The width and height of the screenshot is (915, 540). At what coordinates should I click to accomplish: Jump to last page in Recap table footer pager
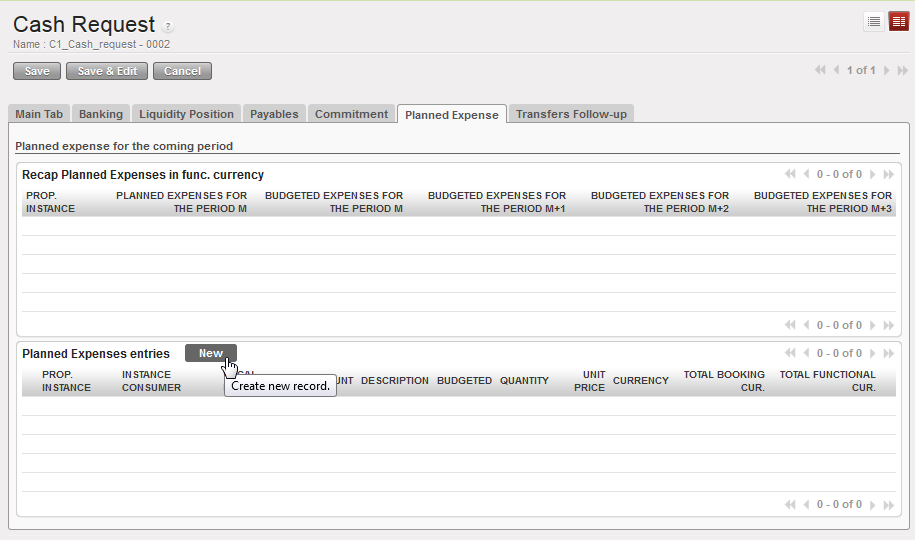tap(888, 325)
